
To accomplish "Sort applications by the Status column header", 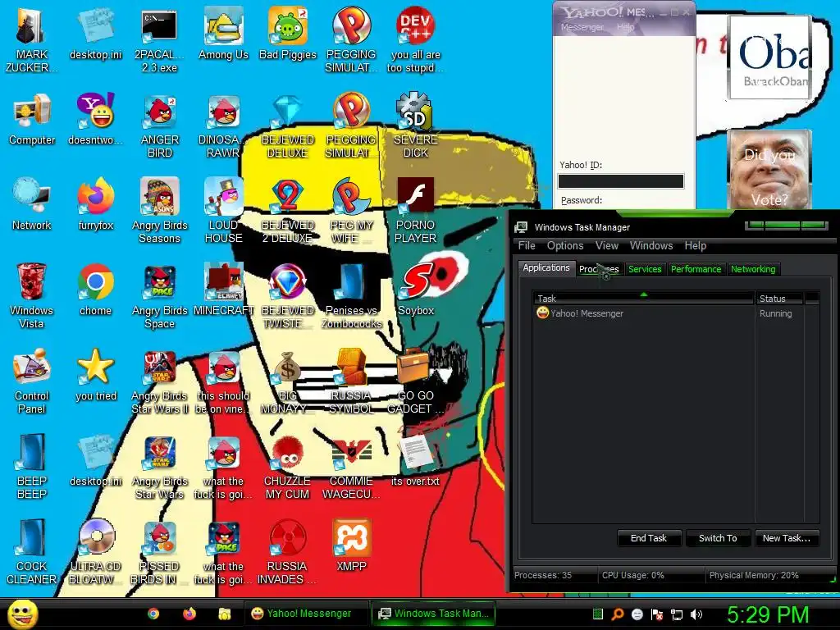I will [779, 298].
